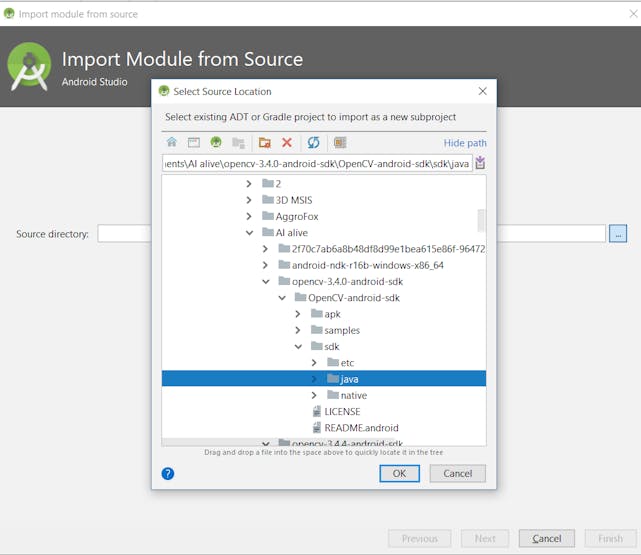Collapse the opencv-3.4.0-android-sdk folder
Image resolution: width=641 pixels, height=555 pixels.
pos(266,282)
